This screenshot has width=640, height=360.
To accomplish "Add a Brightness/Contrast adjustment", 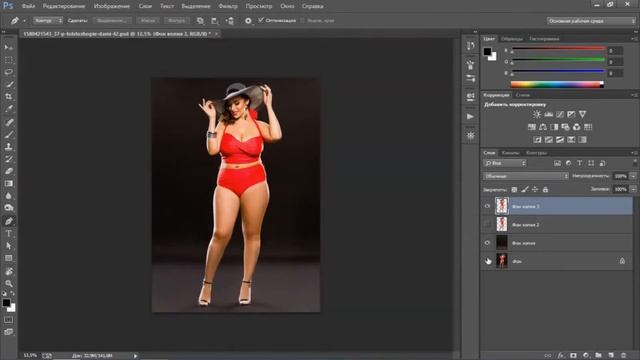I will pyautogui.click(x=537, y=114).
